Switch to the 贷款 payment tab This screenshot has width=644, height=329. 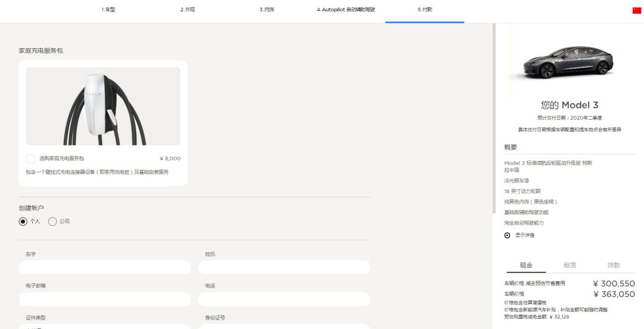613,265
